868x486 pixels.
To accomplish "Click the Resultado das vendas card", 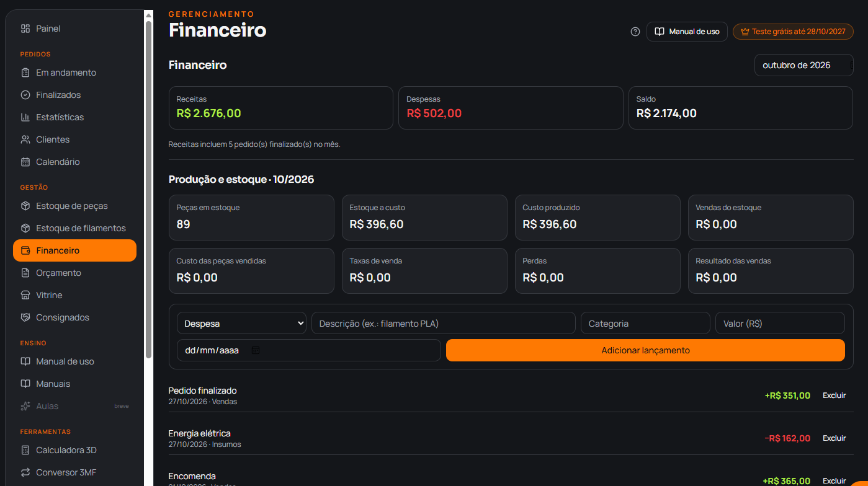I will [x=771, y=271].
